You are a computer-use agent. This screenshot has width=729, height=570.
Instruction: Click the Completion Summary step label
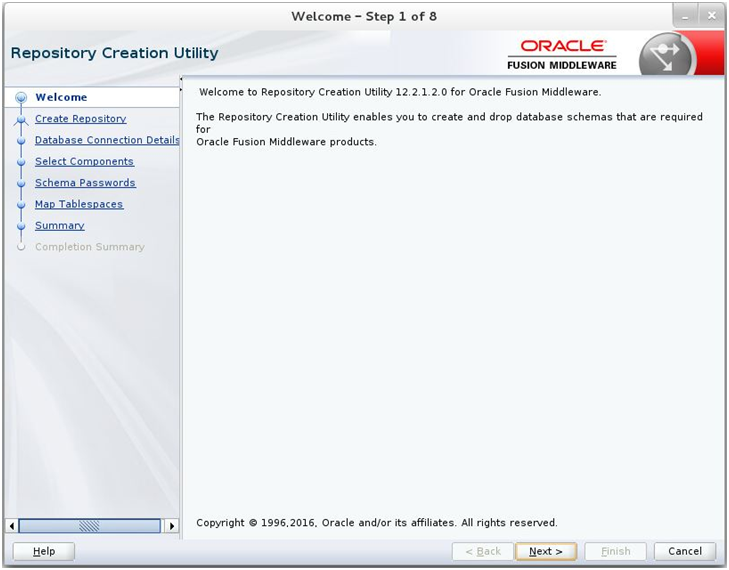[90, 247]
